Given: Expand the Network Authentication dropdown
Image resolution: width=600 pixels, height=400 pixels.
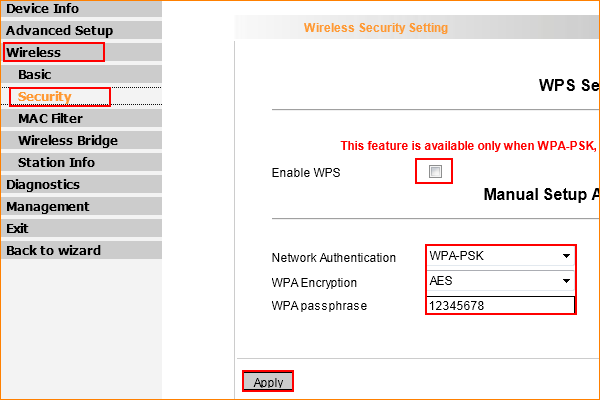Looking at the screenshot, I should pyautogui.click(x=500, y=256).
